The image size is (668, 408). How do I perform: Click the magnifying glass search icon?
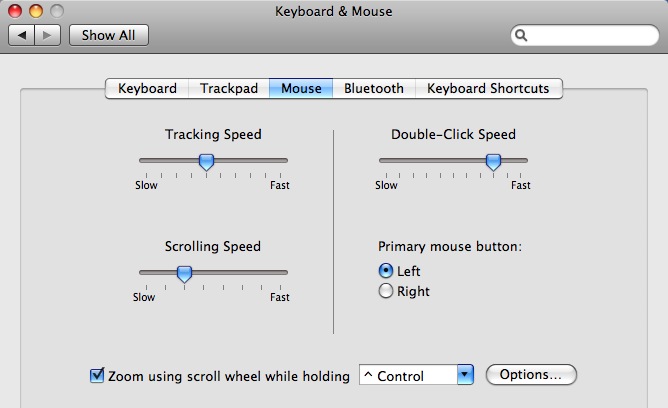pyautogui.click(x=521, y=35)
